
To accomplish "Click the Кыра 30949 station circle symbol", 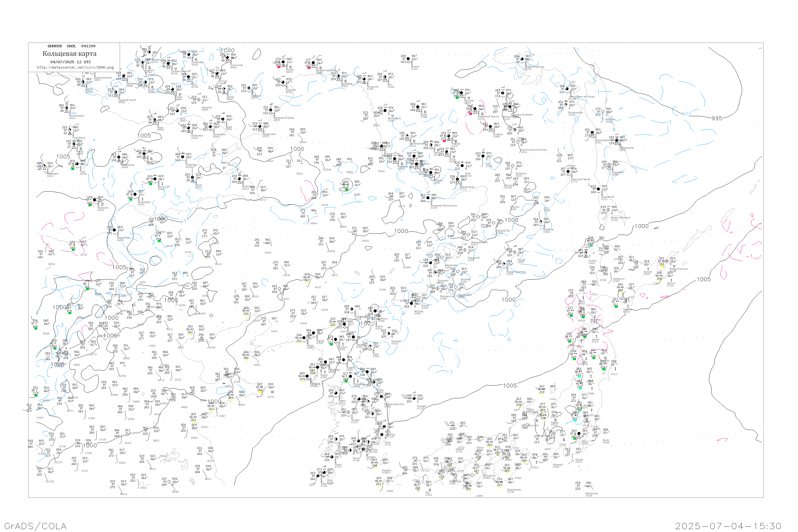I will point(155,120).
